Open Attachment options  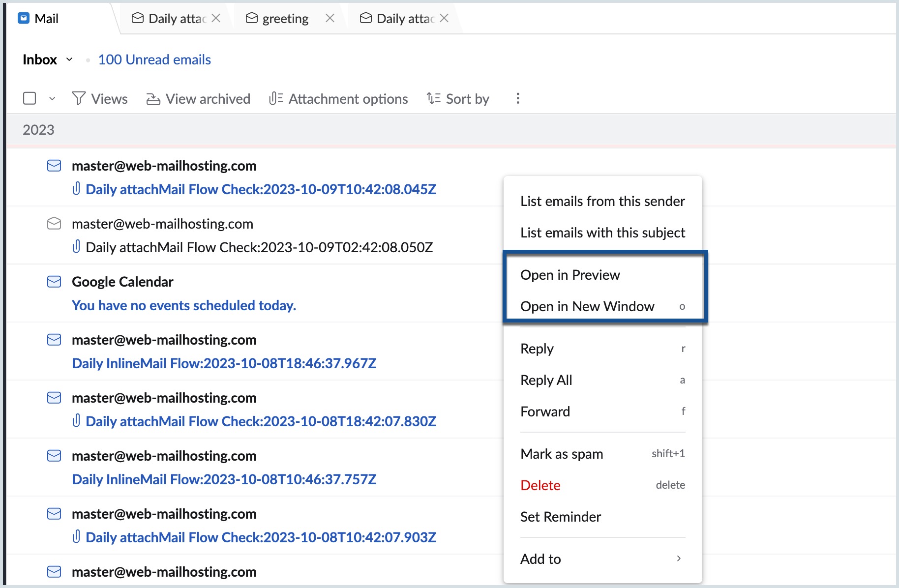click(338, 99)
